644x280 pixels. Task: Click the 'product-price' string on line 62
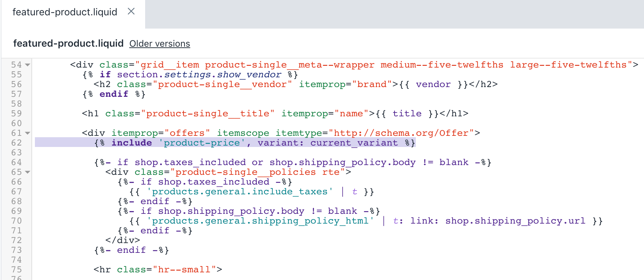(x=202, y=143)
